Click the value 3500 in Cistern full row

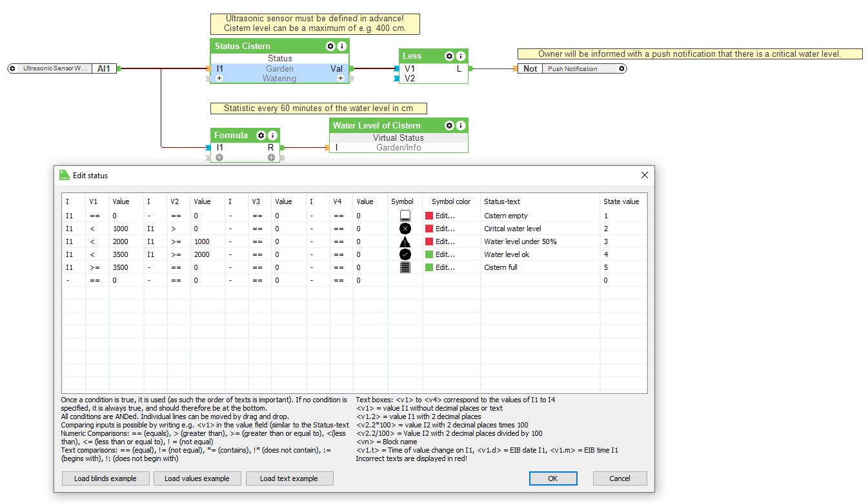coord(121,267)
